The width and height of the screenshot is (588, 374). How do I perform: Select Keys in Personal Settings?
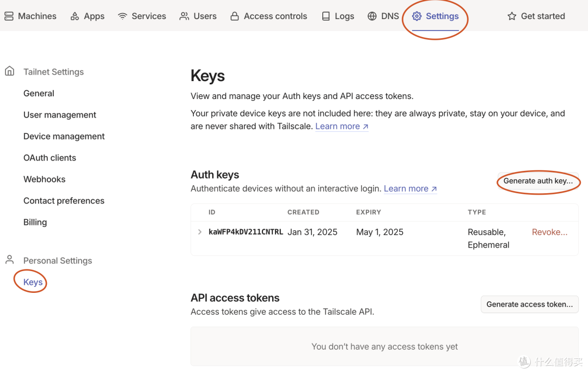33,282
